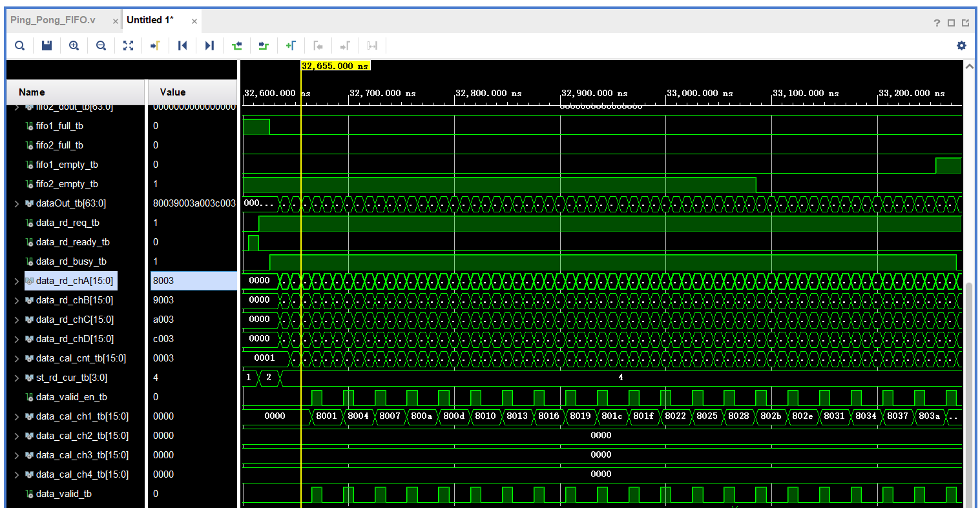
Task: Click the 33,000.000 ns ruler tick label
Action: (x=700, y=93)
